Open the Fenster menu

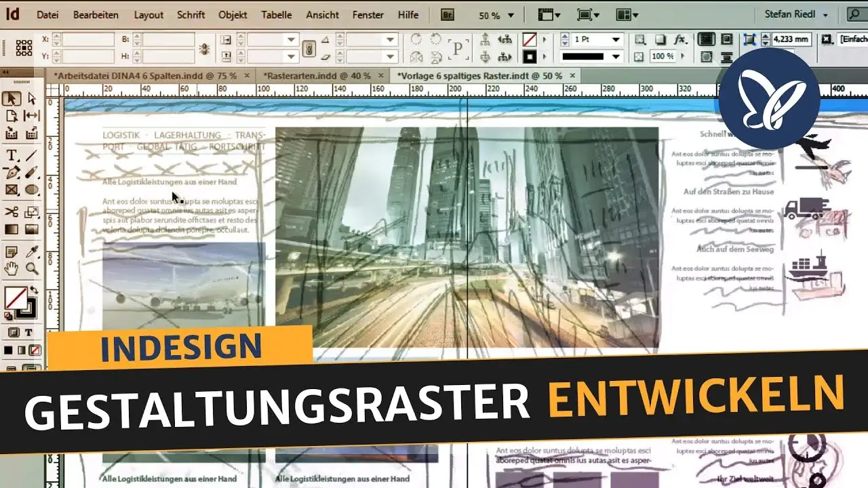tap(368, 14)
